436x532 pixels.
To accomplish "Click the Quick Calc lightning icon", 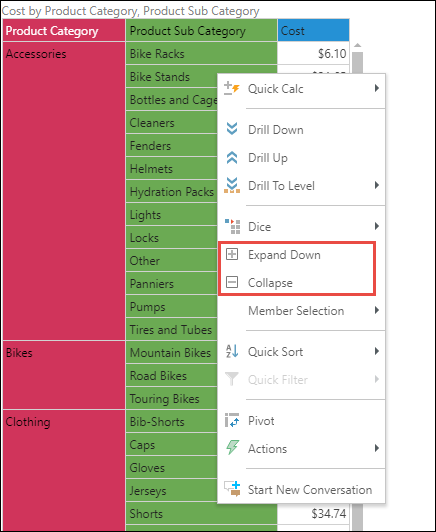I will (232, 88).
